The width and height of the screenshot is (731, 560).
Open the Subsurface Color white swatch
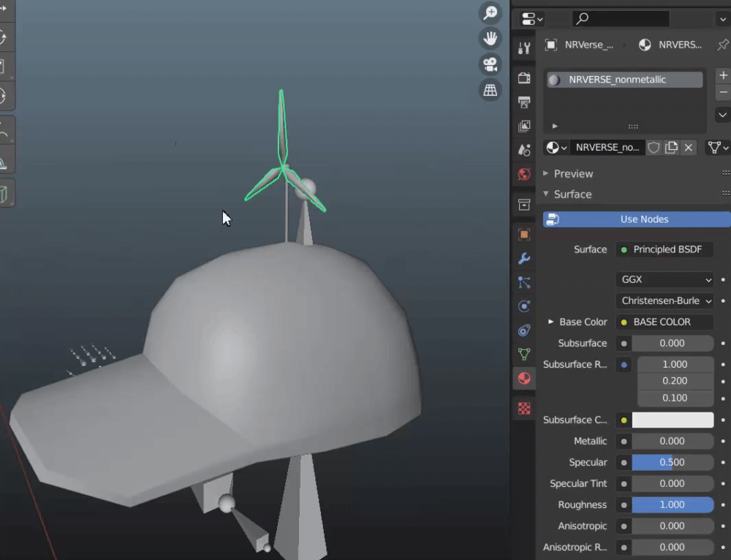pos(673,420)
